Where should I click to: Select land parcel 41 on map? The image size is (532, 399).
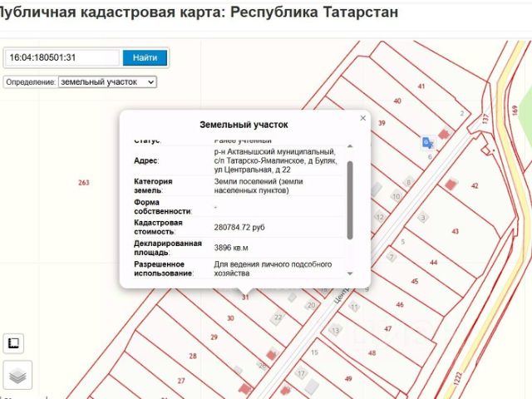pos(421,86)
